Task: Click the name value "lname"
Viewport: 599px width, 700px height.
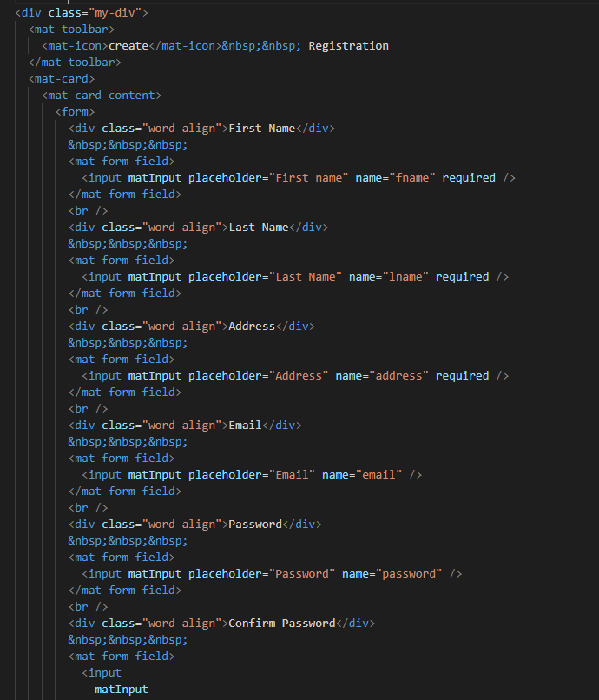Action: pyautogui.click(x=405, y=277)
